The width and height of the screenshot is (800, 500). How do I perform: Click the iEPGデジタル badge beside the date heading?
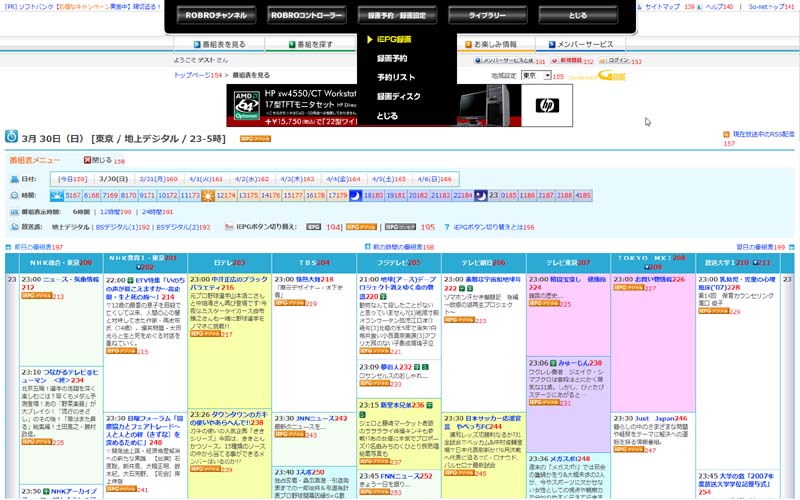(x=255, y=139)
